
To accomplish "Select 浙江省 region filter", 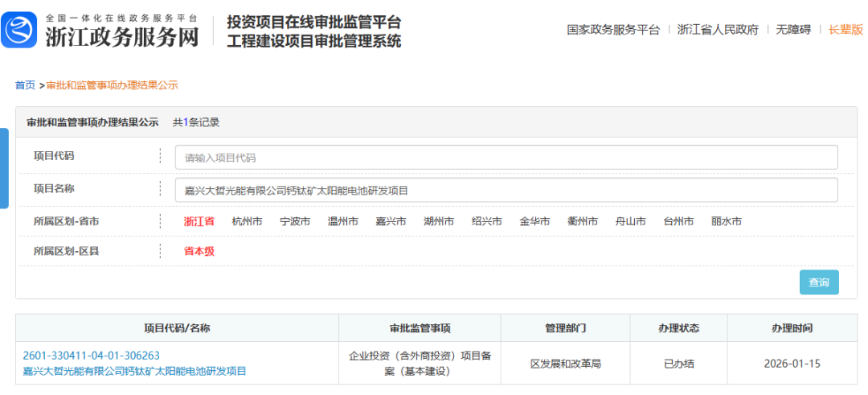I will pyautogui.click(x=199, y=222).
